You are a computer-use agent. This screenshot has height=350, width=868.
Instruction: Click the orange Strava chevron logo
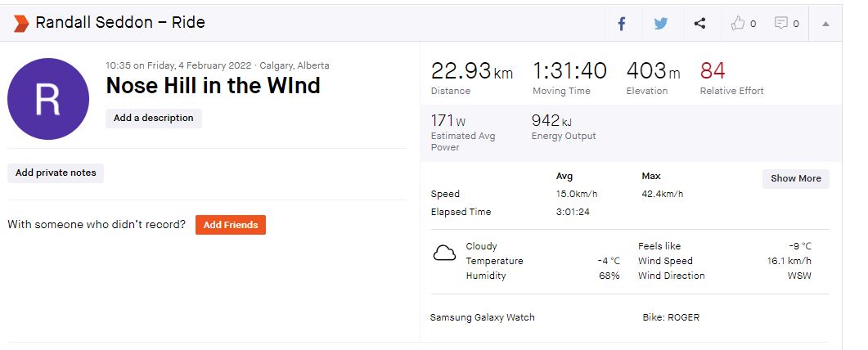click(x=21, y=23)
